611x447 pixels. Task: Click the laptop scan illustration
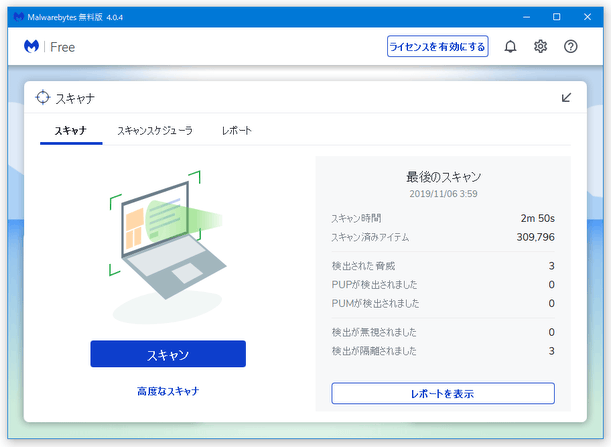pos(167,246)
